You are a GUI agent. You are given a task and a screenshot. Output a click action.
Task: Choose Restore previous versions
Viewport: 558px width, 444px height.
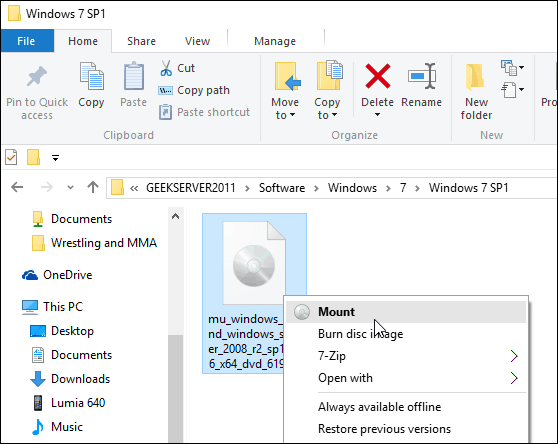point(406,429)
